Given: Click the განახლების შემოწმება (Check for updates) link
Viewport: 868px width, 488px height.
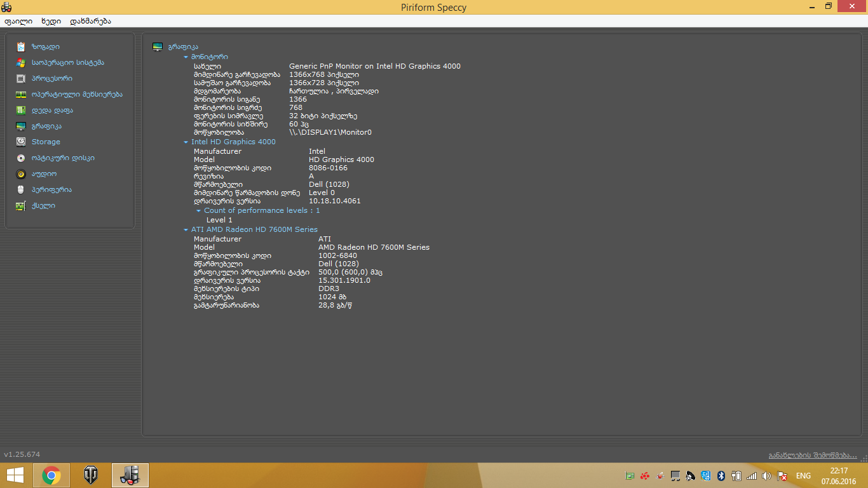Looking at the screenshot, I should click(x=812, y=455).
